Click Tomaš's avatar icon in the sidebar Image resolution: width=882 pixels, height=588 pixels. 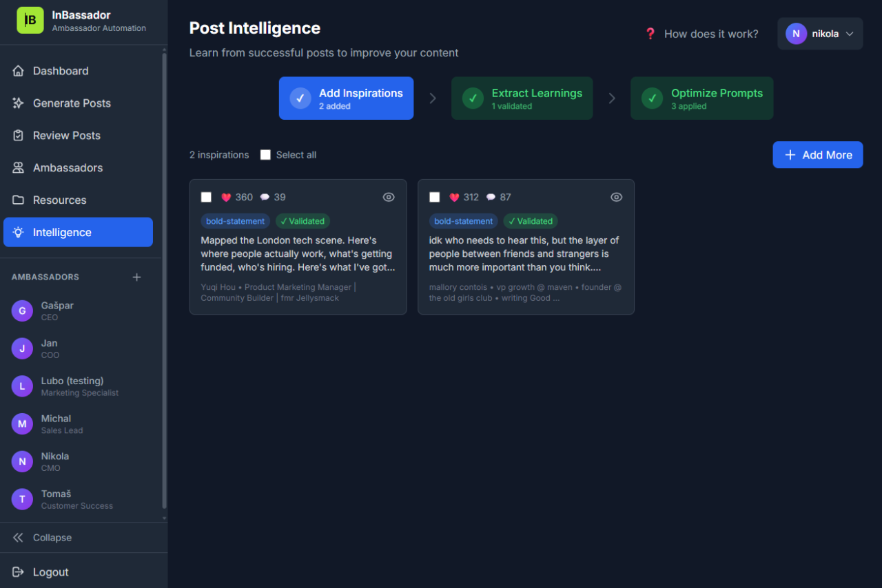22,499
